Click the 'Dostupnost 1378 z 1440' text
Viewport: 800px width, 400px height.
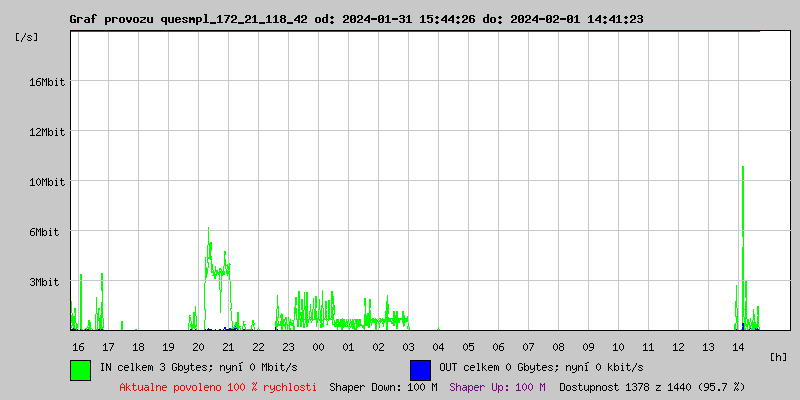coord(652,386)
